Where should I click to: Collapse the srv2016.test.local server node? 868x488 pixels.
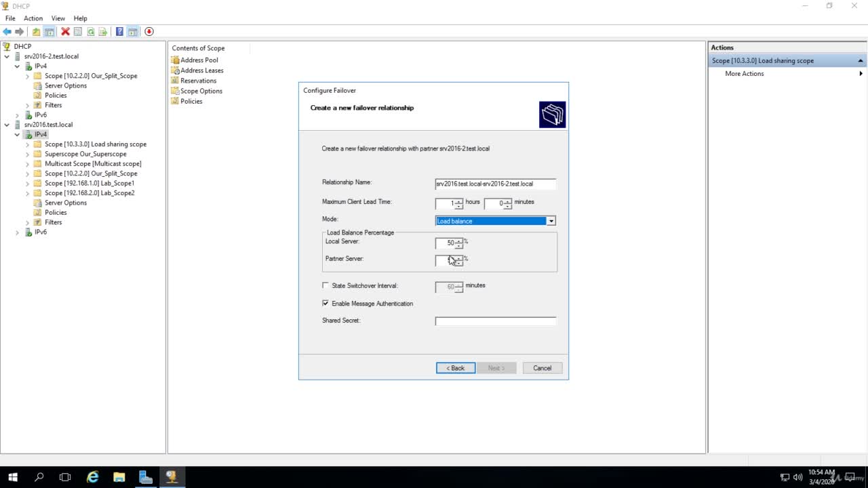coord(7,125)
